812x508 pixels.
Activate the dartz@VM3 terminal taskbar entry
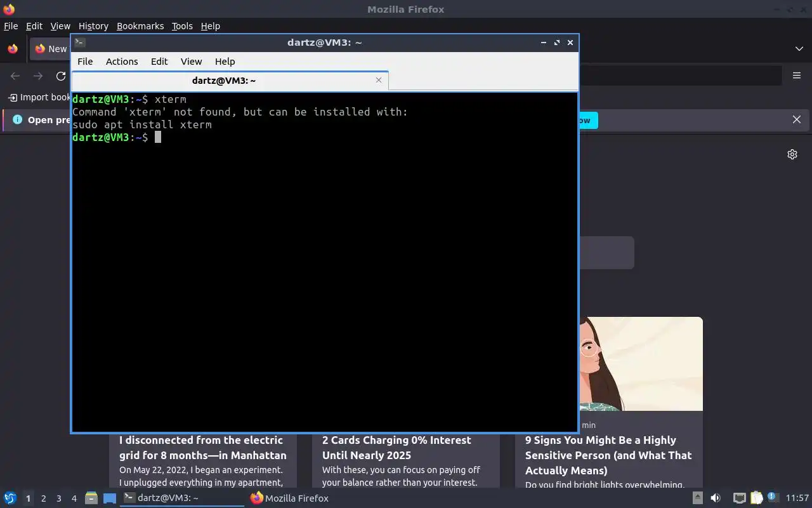tap(183, 498)
